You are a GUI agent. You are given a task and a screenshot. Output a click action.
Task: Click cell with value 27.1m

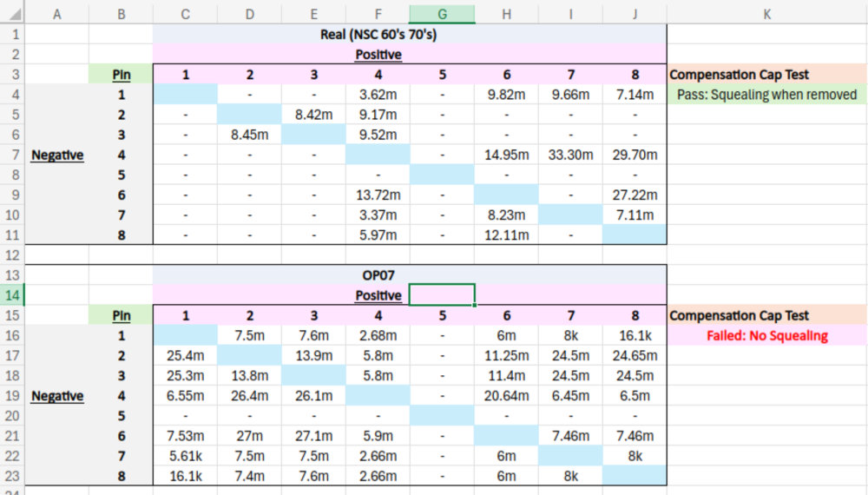[314, 436]
